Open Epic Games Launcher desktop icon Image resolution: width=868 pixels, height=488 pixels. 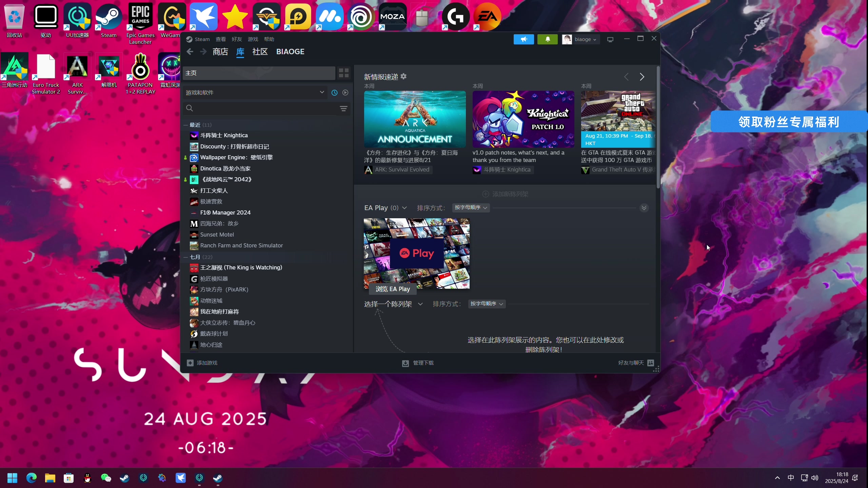(x=140, y=24)
